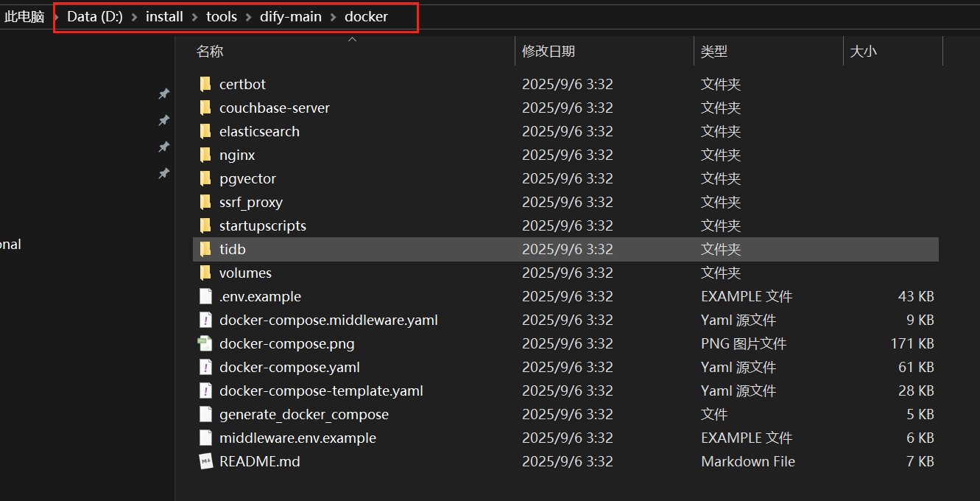Select the certbot folder icon
The height and width of the screenshot is (501, 980).
pyautogui.click(x=205, y=84)
